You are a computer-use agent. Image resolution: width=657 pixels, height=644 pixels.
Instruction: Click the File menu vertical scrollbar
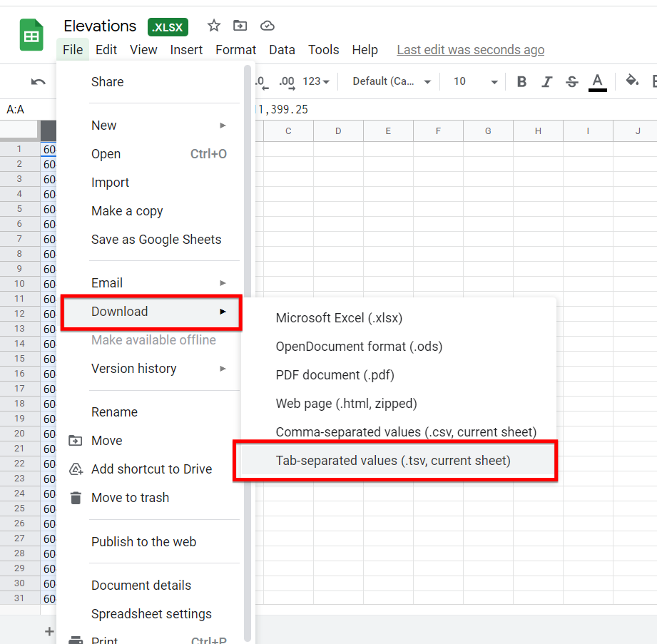pos(248,353)
